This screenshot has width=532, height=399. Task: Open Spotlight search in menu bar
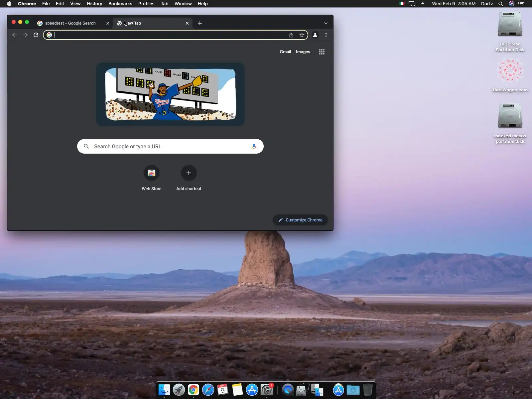pos(501,4)
